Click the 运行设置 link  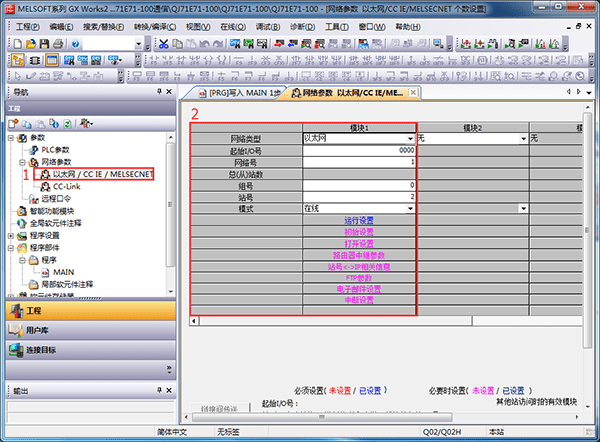coord(358,220)
